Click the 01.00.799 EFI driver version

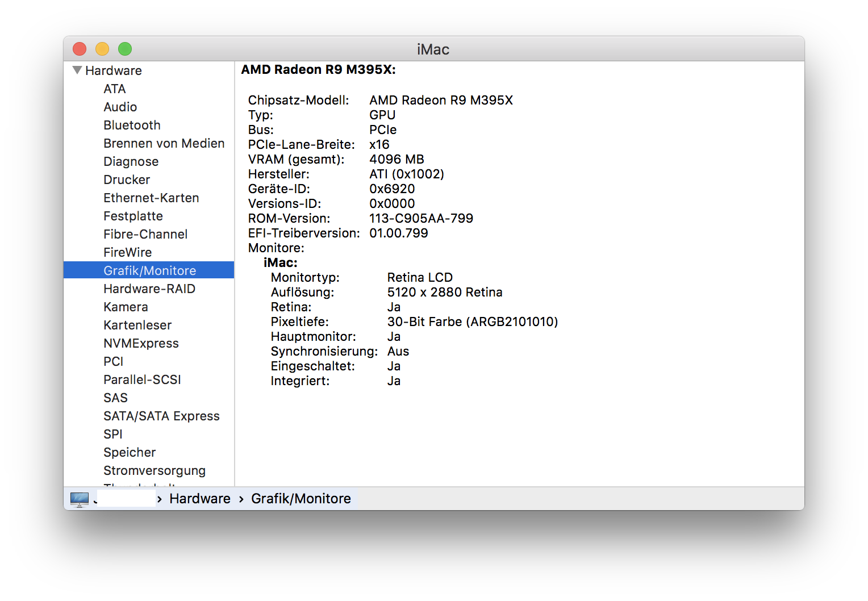pos(399,233)
